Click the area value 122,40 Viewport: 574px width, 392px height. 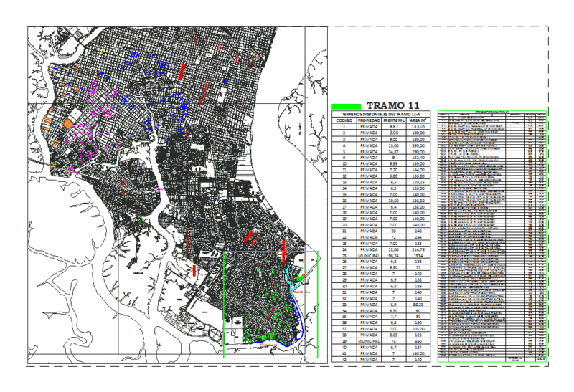pos(418,157)
